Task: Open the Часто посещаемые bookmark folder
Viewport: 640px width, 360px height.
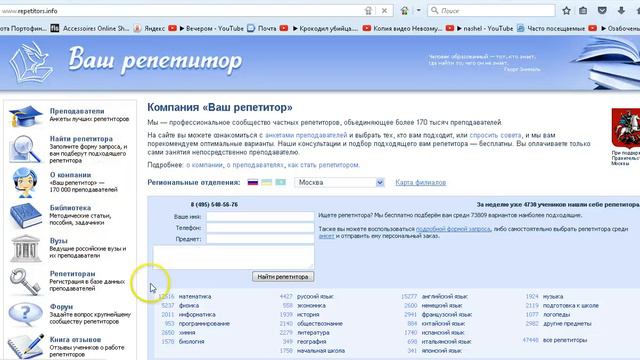Action: click(551, 28)
